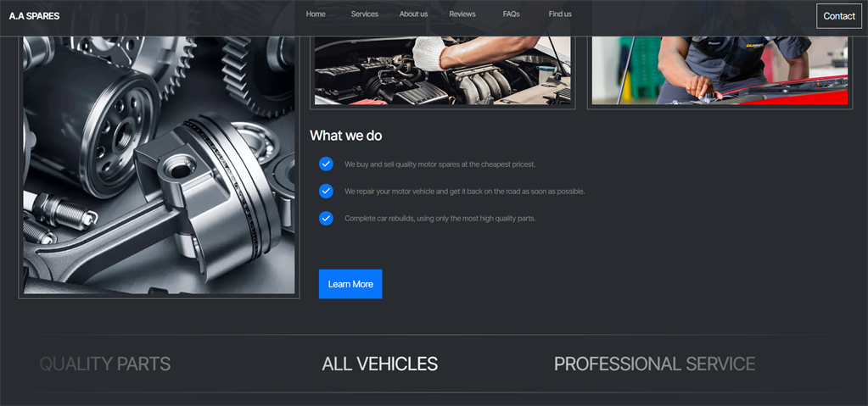Open the gloved hand engine bay photo
This screenshot has height=406, width=868.
coord(442,70)
